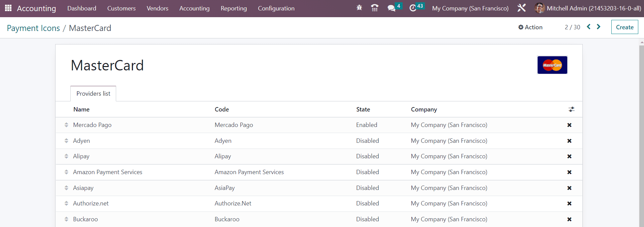Viewport: 644px width, 227px height.
Task: Click the debug bug icon
Action: [x=359, y=8]
